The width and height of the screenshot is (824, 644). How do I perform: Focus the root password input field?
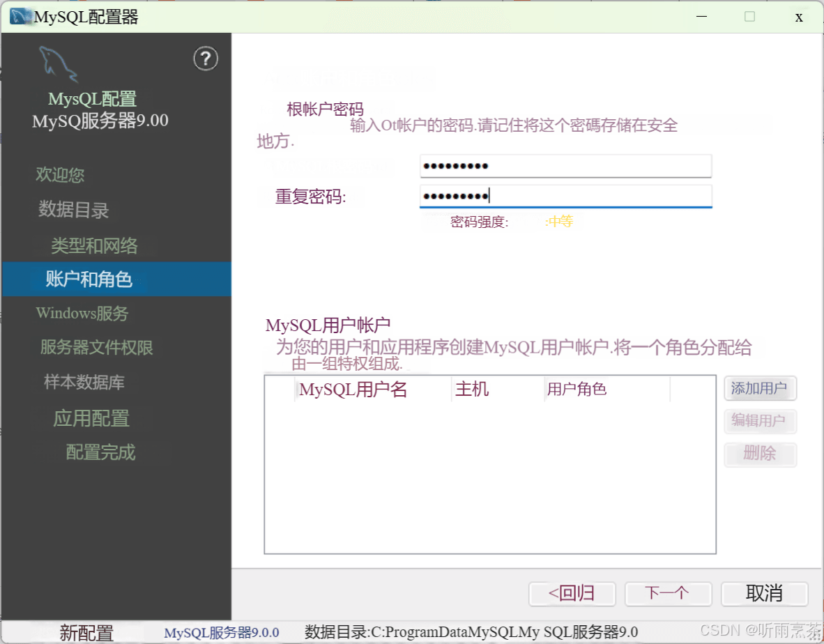pos(566,166)
